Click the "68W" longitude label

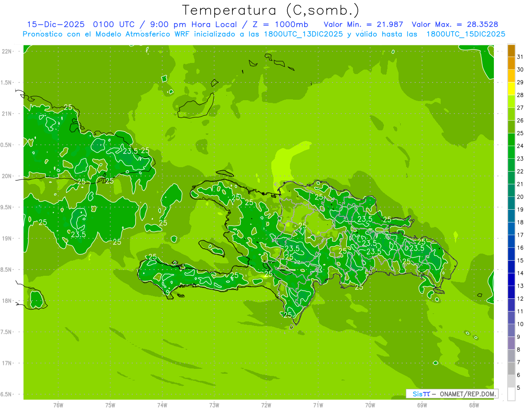[473, 405]
